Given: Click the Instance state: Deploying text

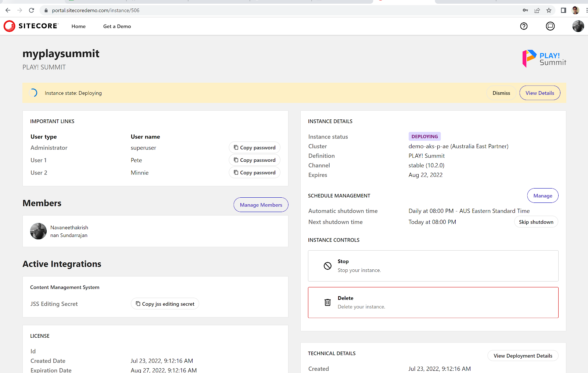Looking at the screenshot, I should [x=73, y=93].
